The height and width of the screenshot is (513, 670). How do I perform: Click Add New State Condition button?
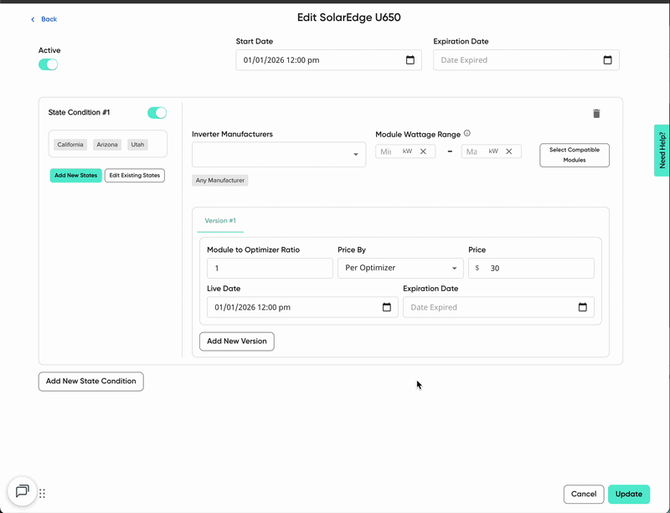(x=91, y=381)
